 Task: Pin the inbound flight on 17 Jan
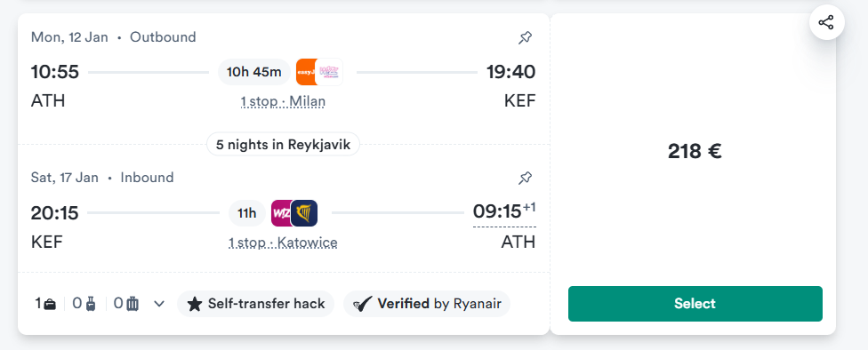point(525,178)
